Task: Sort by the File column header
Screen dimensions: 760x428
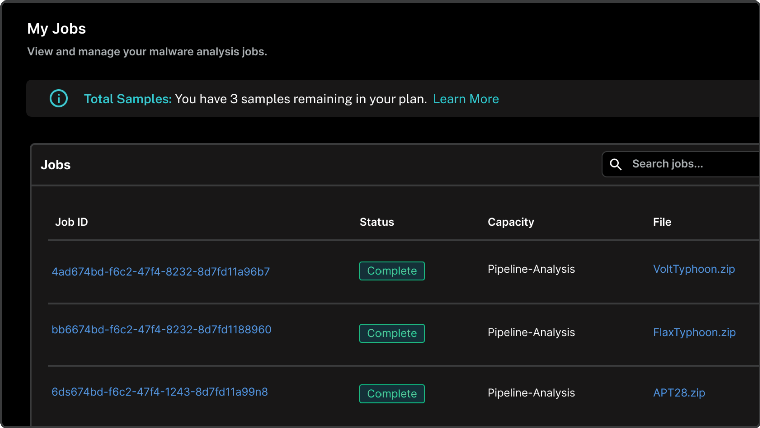Action: [x=661, y=222]
